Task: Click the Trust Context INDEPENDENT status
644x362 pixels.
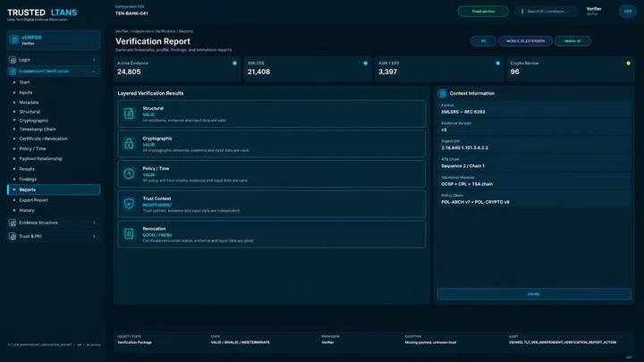Action: [157, 205]
